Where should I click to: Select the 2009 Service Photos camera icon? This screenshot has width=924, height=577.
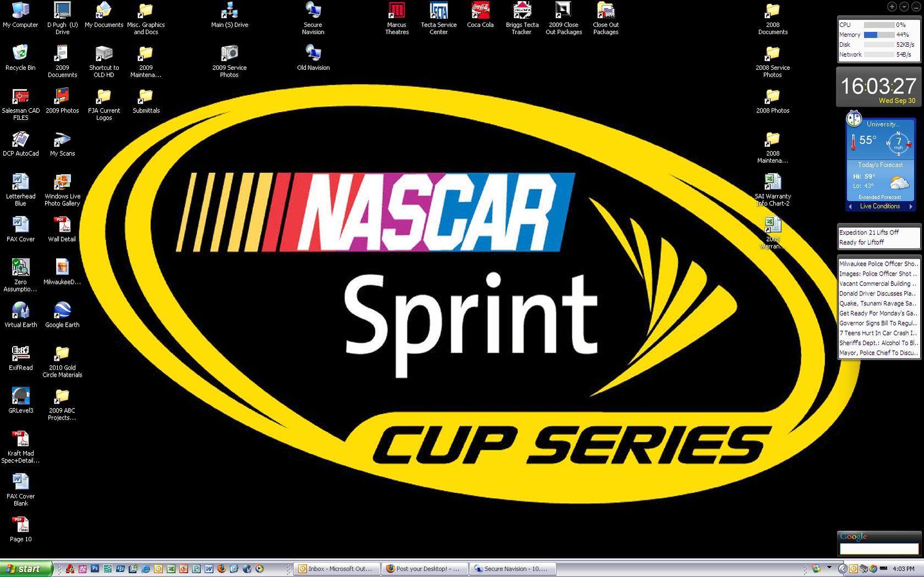coord(229,62)
